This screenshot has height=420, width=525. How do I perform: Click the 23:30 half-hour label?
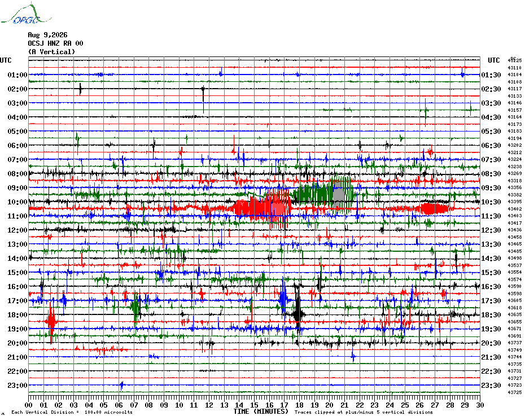(491, 385)
